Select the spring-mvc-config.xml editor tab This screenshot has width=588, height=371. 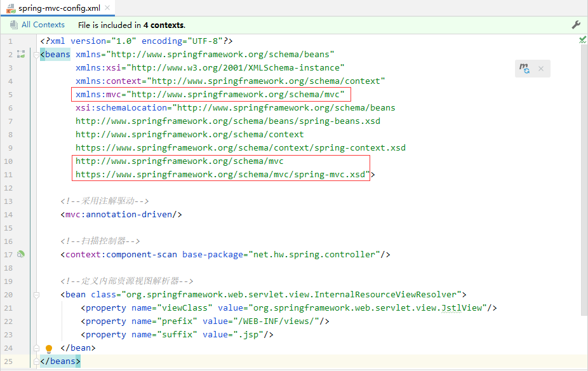click(59, 8)
